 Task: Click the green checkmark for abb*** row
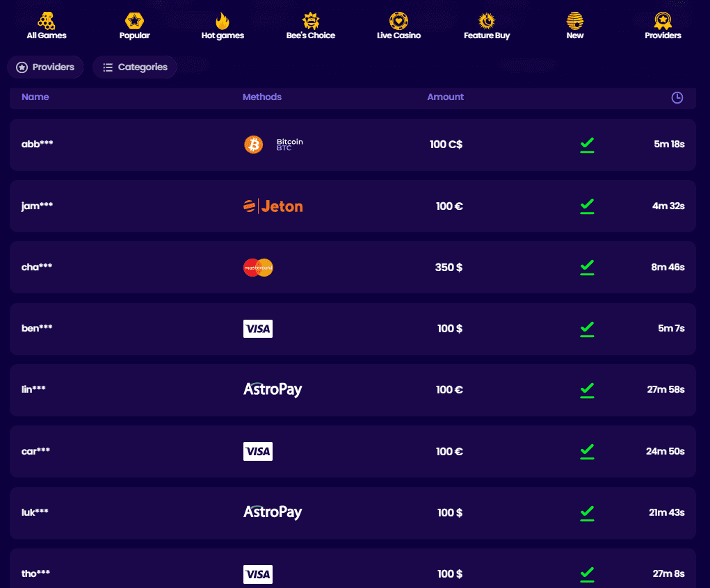click(x=587, y=145)
